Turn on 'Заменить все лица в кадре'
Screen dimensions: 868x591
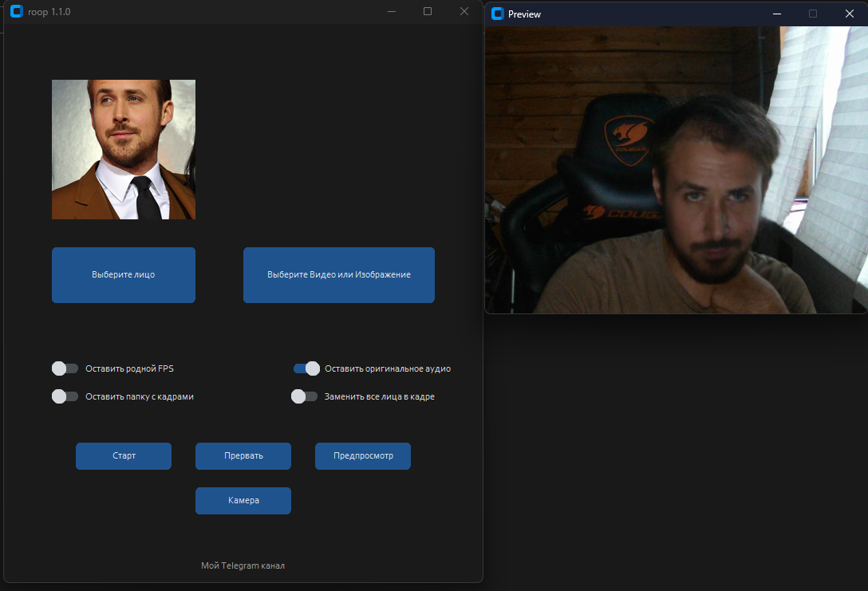pyautogui.click(x=305, y=396)
